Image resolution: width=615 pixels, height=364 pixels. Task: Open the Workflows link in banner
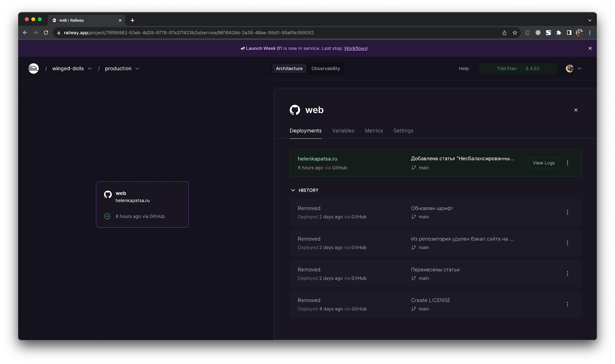pyautogui.click(x=356, y=48)
